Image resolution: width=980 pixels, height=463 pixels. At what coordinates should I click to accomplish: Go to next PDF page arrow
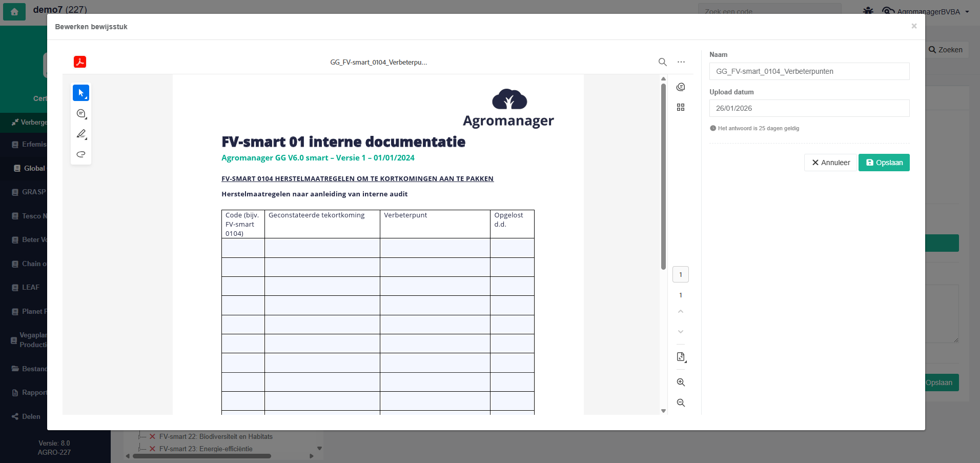681,332
